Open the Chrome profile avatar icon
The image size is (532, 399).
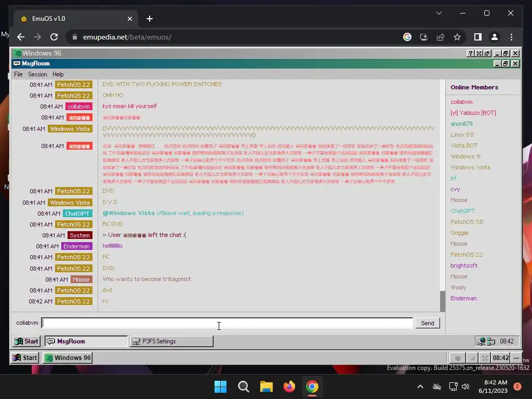tap(495, 37)
